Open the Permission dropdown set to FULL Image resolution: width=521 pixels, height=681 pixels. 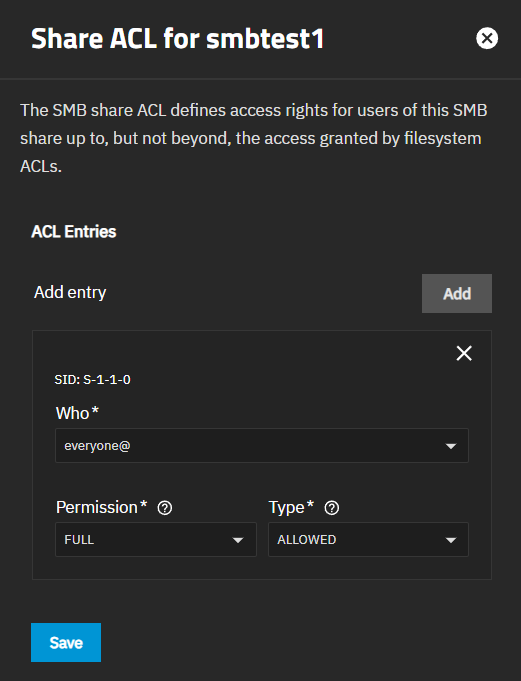pyautogui.click(x=156, y=539)
